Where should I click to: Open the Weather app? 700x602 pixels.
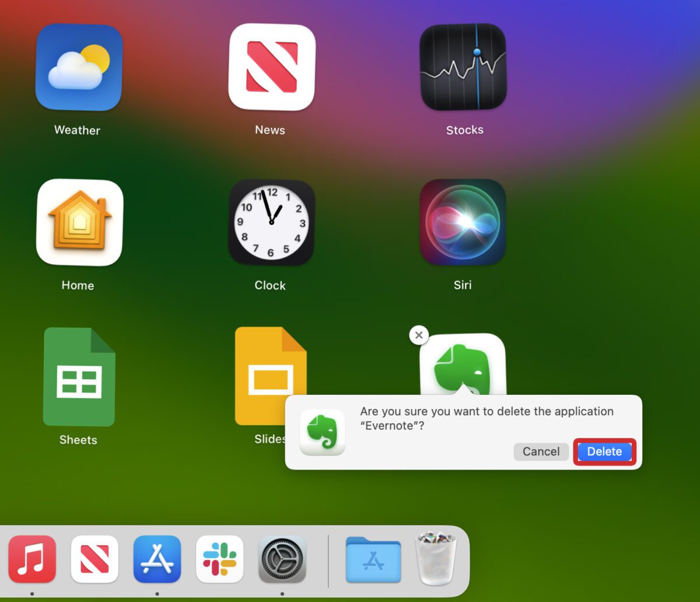click(79, 68)
